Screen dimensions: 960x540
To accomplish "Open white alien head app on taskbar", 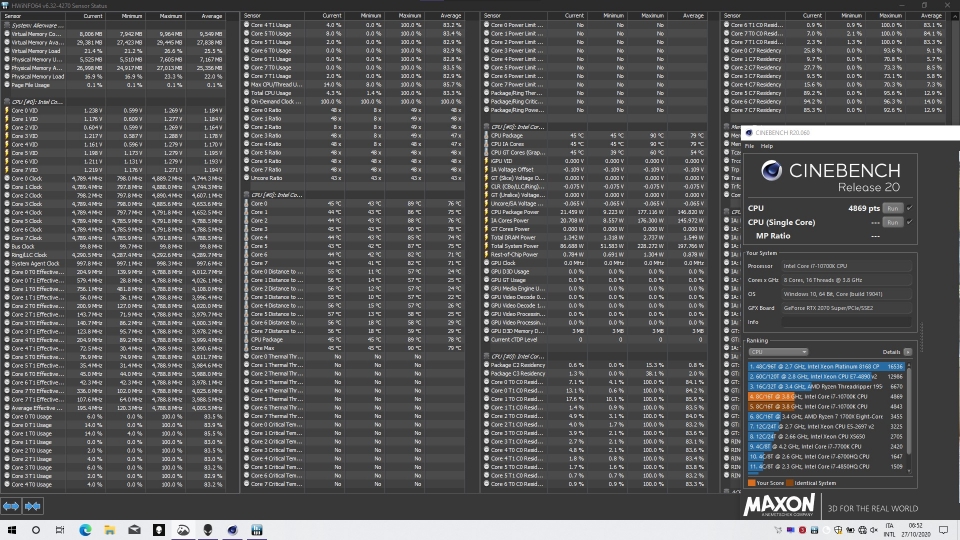I will pos(159,530).
